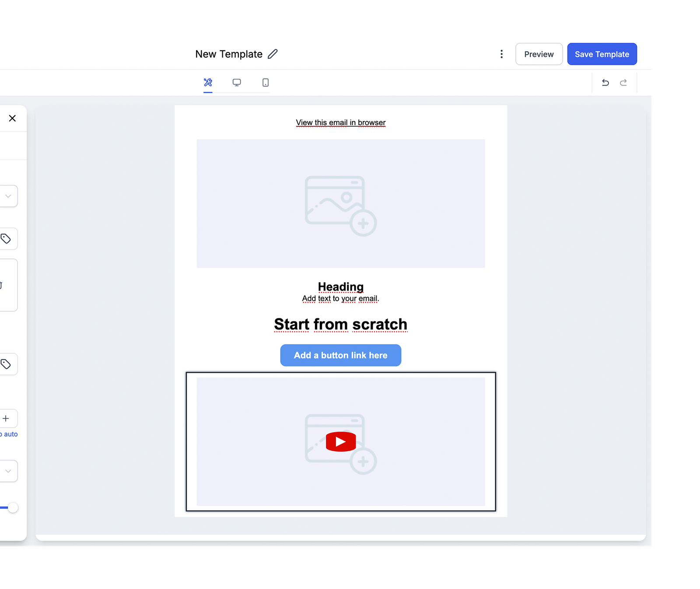Redo the reverted change

point(623,83)
